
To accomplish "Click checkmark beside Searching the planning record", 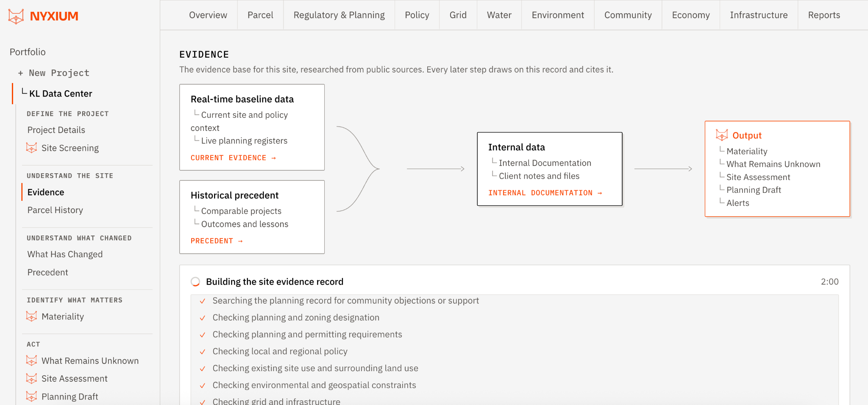I will [203, 301].
